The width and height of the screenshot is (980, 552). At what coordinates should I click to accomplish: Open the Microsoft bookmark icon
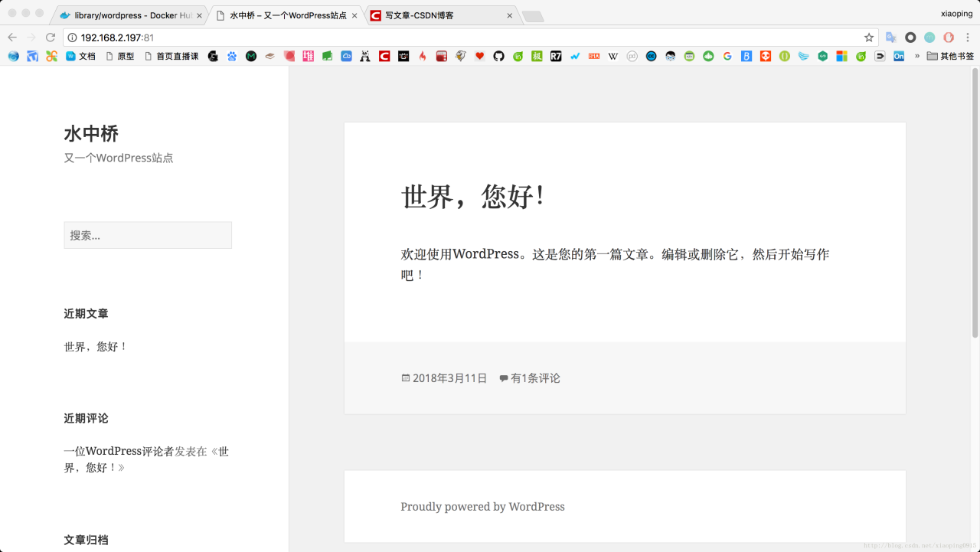[x=841, y=56]
